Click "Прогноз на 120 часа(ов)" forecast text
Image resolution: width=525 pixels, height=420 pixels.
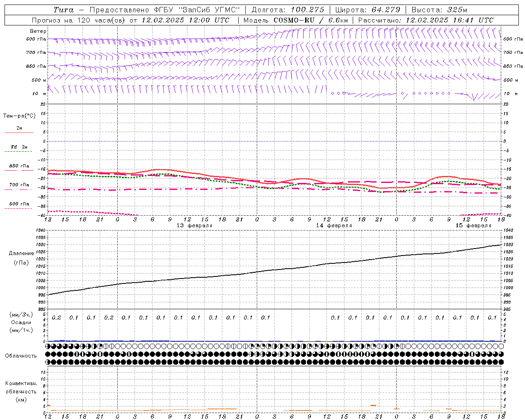point(78,20)
